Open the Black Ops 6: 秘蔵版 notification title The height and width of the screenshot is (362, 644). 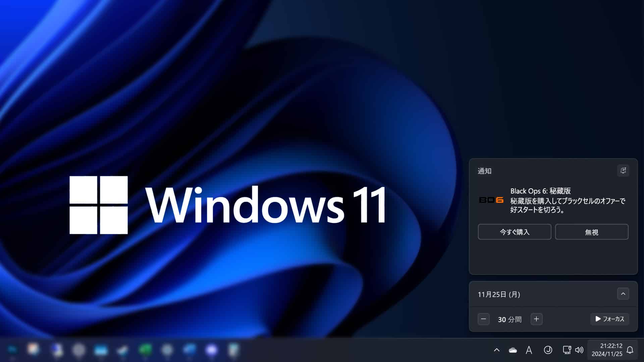540,191
